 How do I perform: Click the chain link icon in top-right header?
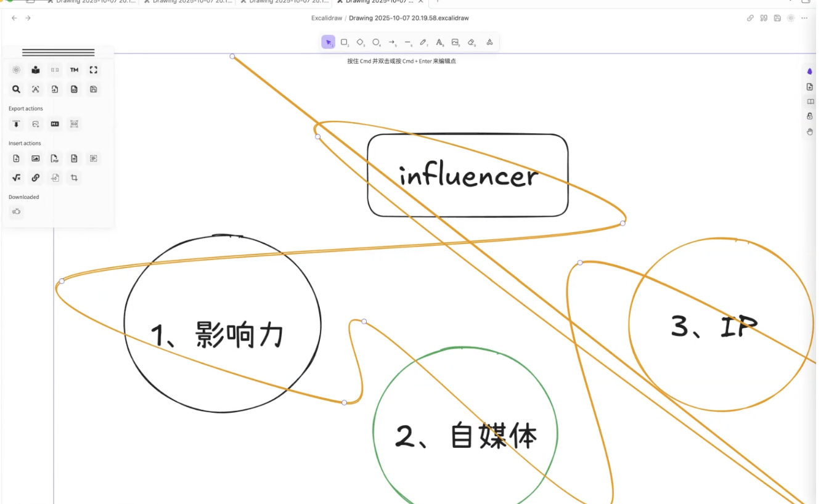point(750,18)
